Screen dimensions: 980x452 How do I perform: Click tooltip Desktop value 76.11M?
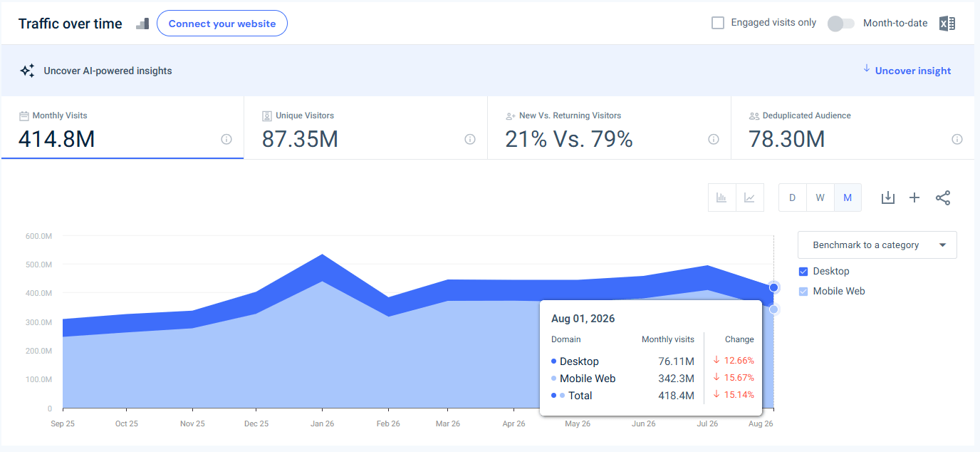tap(676, 361)
